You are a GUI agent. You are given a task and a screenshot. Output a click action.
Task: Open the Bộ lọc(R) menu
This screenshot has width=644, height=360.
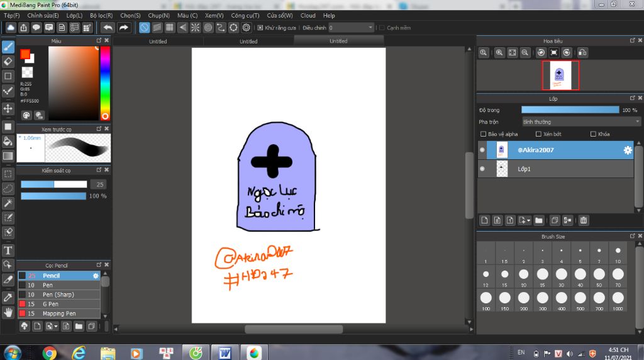pyautogui.click(x=101, y=15)
